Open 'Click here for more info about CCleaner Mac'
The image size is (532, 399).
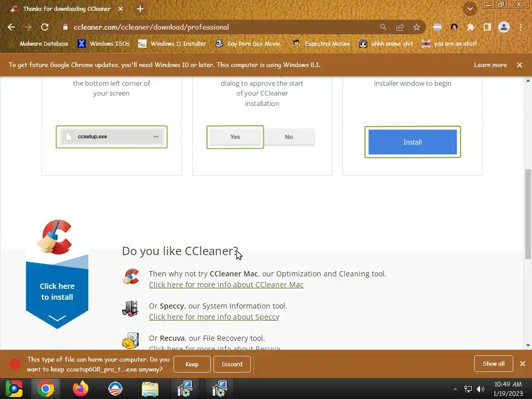[226, 285]
